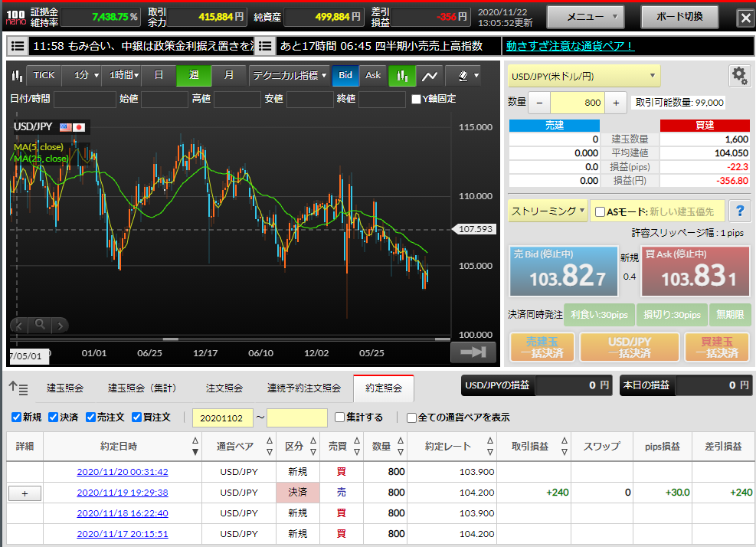This screenshot has height=547, width=756.
Task: Open trade settings gear icon
Action: [x=739, y=76]
